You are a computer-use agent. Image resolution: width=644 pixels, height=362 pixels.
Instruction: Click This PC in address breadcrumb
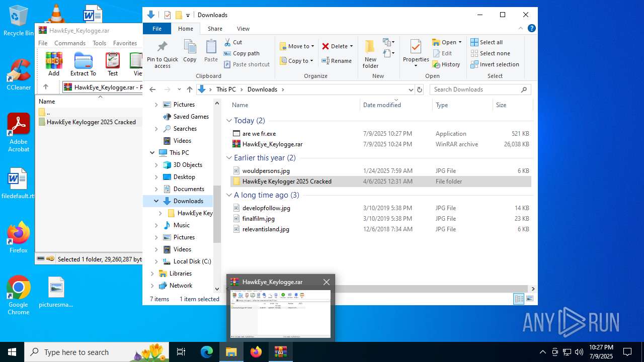tap(226, 89)
